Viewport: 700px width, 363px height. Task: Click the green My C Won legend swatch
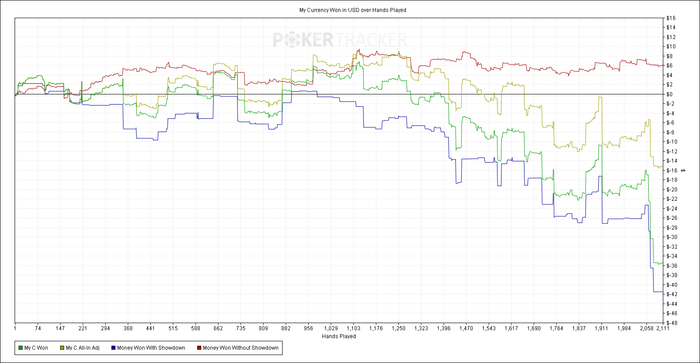pyautogui.click(x=21, y=348)
